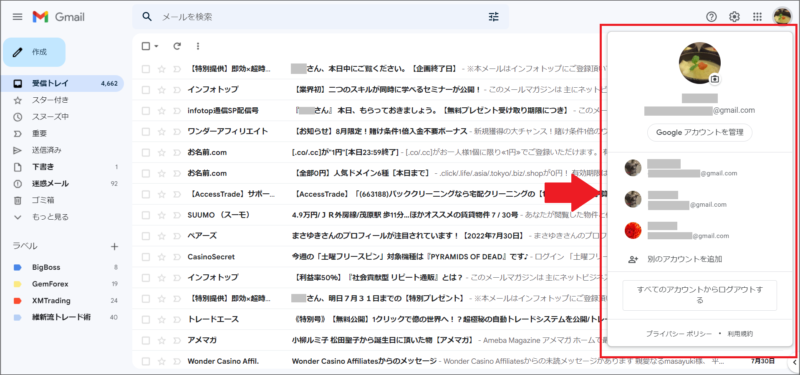Mark infotop通信SP配信号 email as important

click(x=177, y=110)
